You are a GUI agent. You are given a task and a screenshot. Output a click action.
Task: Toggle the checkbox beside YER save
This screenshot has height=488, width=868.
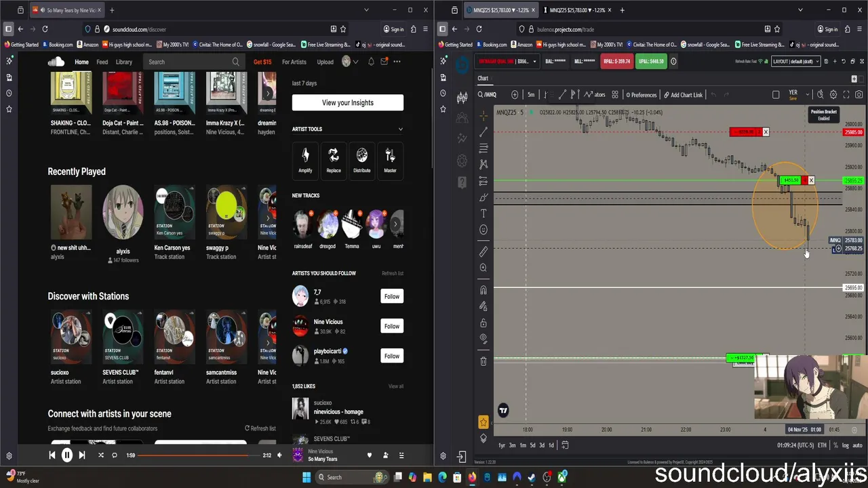click(x=776, y=95)
